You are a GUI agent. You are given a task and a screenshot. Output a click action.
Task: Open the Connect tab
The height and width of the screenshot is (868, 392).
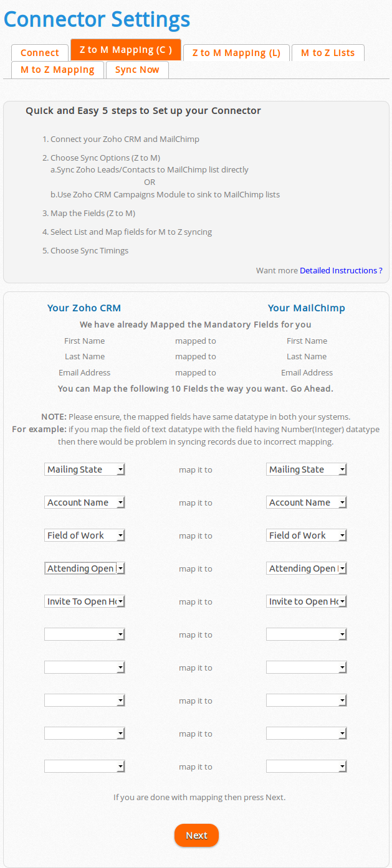click(x=40, y=53)
